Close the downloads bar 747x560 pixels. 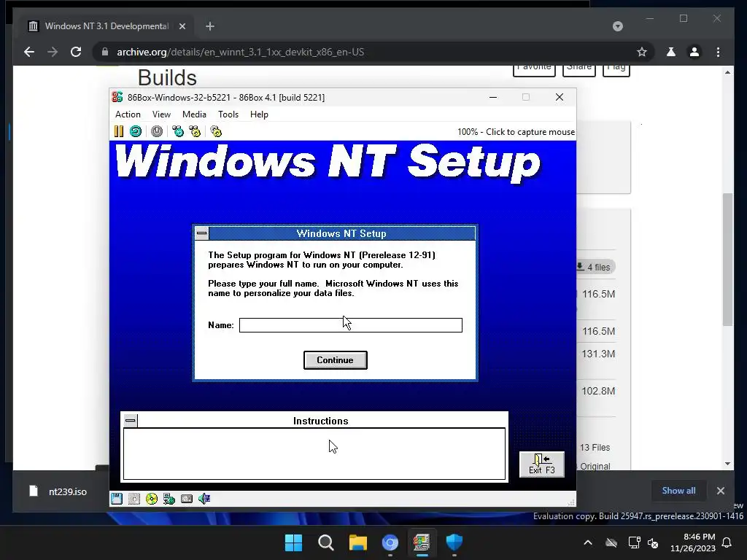pos(720,491)
